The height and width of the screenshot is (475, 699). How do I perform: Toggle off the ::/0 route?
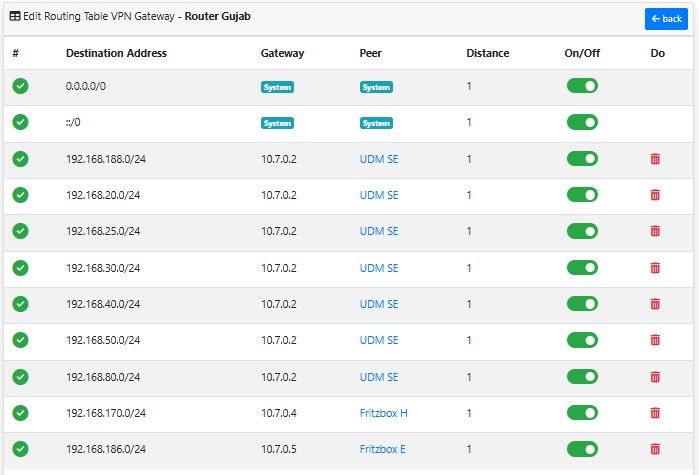(582, 122)
